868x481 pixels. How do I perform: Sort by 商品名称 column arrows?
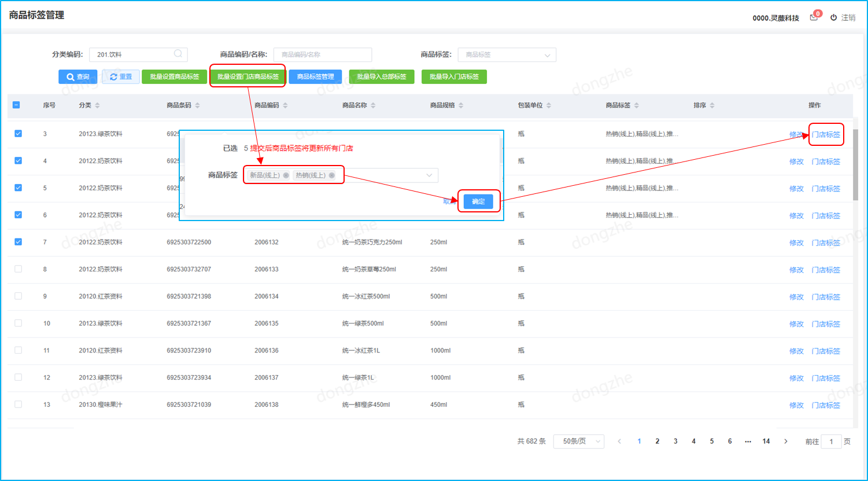click(x=373, y=105)
